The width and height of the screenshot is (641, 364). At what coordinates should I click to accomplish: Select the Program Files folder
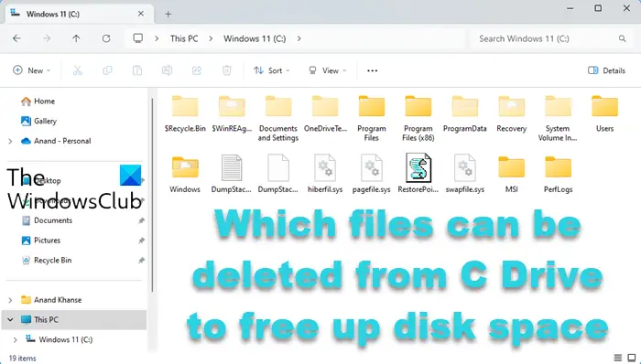[371, 119]
